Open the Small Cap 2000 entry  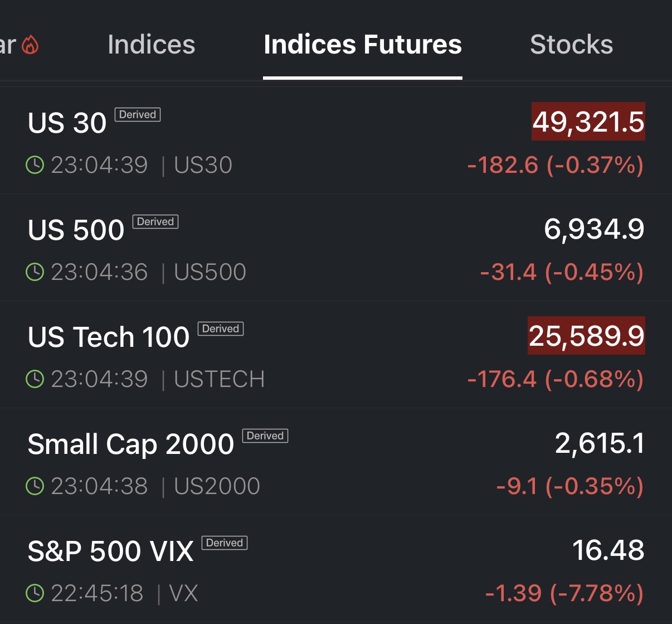(x=131, y=444)
